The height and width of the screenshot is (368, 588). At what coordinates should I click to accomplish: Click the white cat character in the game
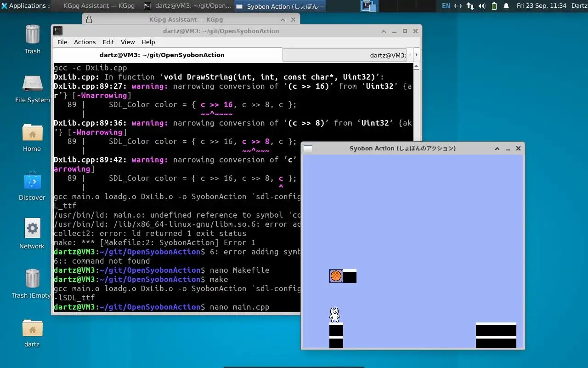335,315
